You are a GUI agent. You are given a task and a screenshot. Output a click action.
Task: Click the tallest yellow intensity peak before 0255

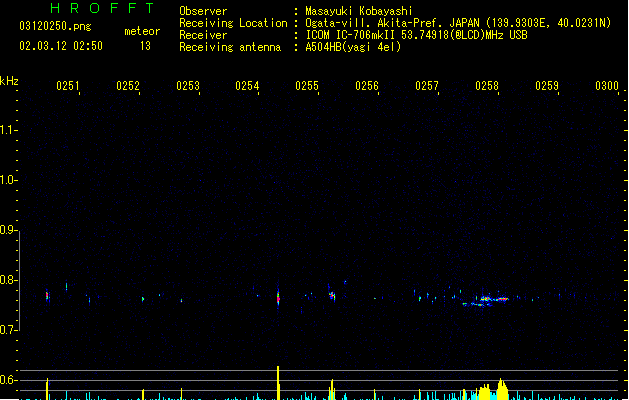tap(278, 383)
